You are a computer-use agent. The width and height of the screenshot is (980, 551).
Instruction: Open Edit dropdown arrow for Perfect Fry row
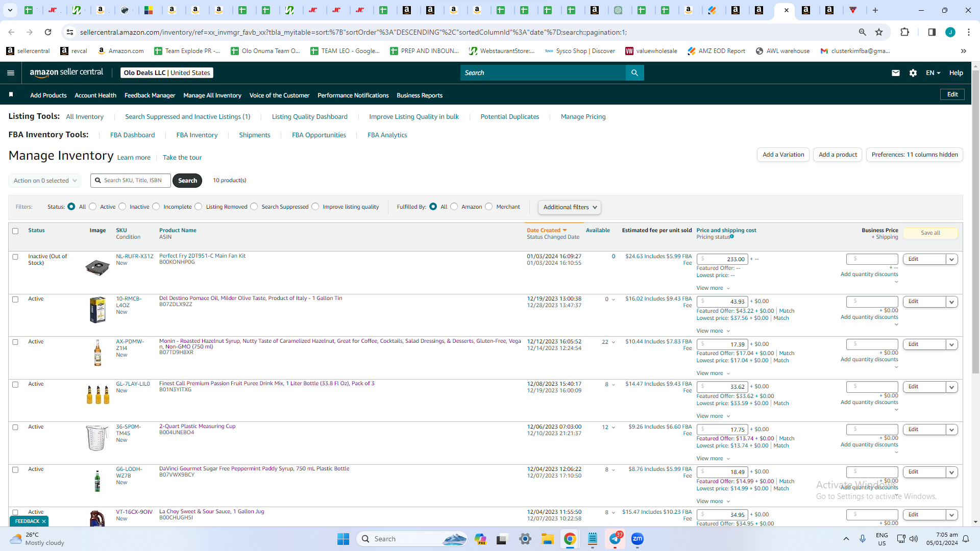click(951, 259)
